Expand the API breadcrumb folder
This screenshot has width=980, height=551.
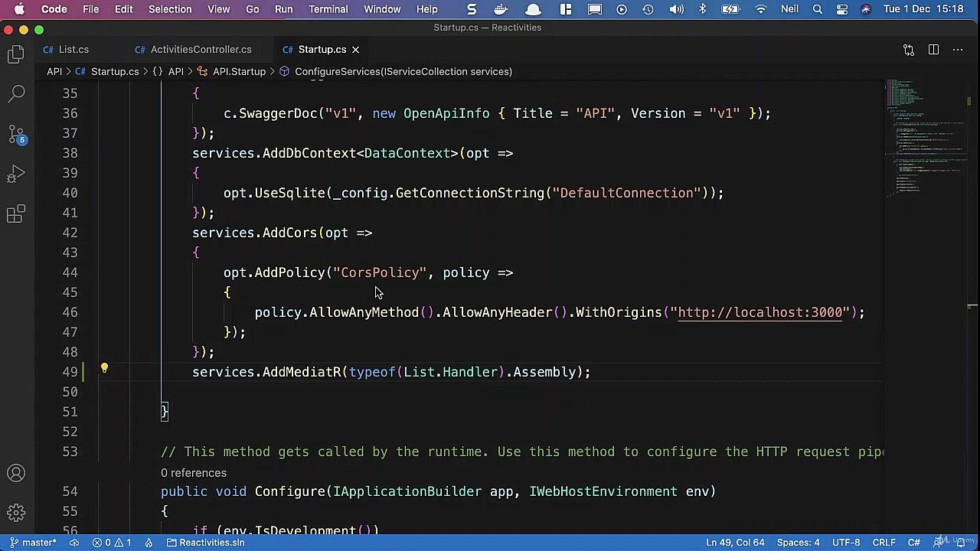coord(54,71)
